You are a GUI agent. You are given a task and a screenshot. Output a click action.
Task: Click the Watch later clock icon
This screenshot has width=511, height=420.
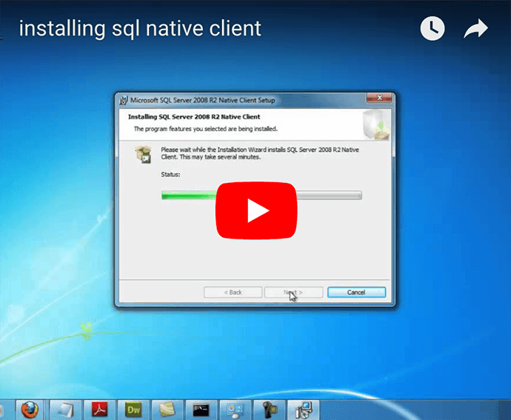point(432,29)
